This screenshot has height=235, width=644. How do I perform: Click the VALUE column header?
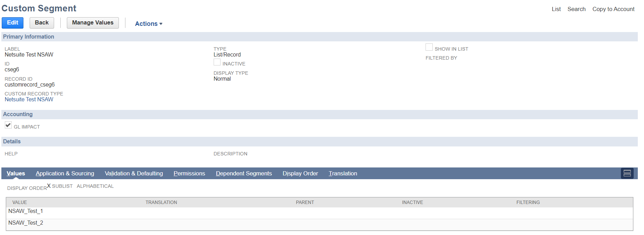point(20,202)
